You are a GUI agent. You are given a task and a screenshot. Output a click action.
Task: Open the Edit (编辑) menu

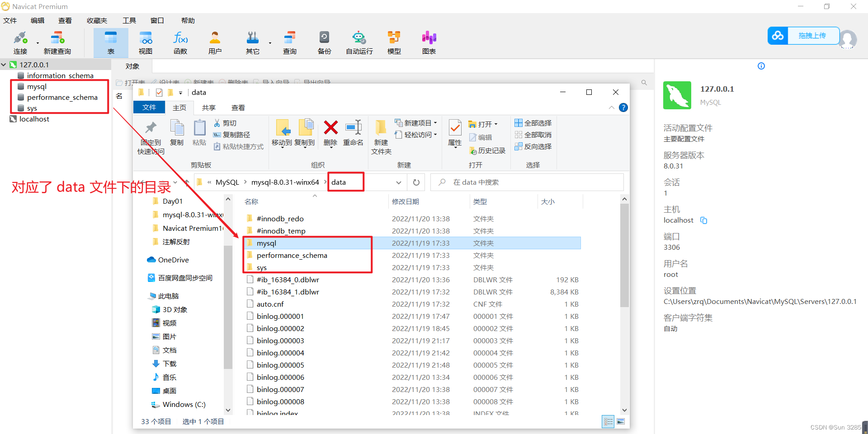pyautogui.click(x=38, y=20)
